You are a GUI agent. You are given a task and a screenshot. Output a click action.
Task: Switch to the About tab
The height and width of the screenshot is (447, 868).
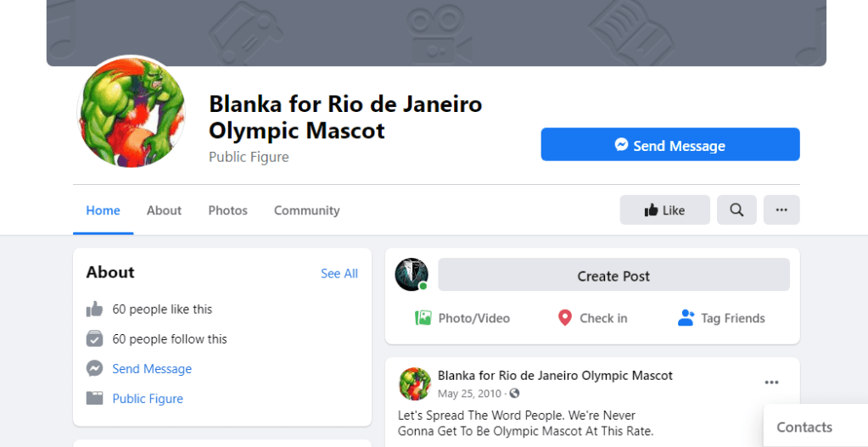click(x=164, y=210)
